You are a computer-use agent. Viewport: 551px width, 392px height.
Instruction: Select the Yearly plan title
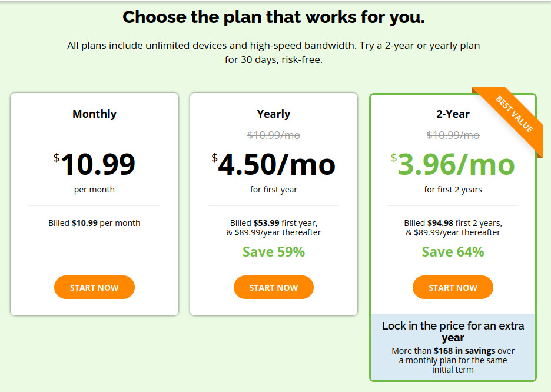(x=273, y=114)
